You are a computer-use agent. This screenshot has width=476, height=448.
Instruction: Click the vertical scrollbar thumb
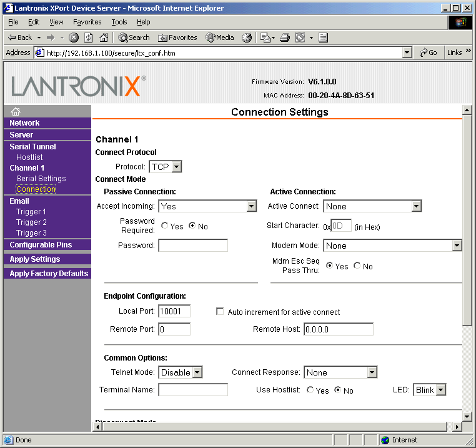click(x=467, y=221)
